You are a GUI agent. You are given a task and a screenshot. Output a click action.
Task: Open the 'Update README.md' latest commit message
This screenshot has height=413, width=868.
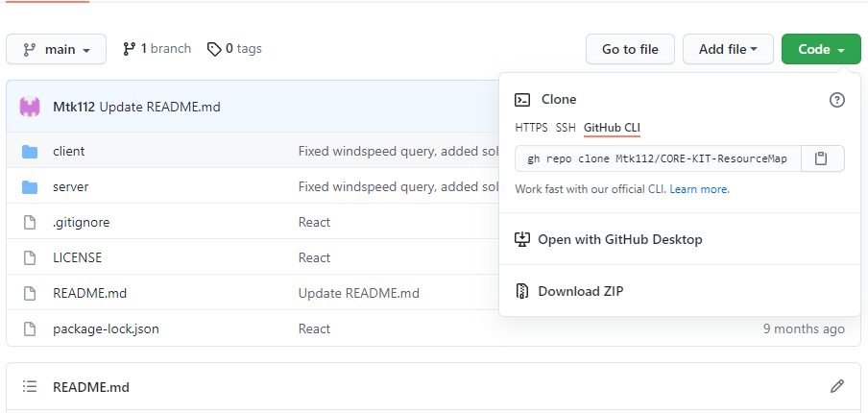pos(160,107)
